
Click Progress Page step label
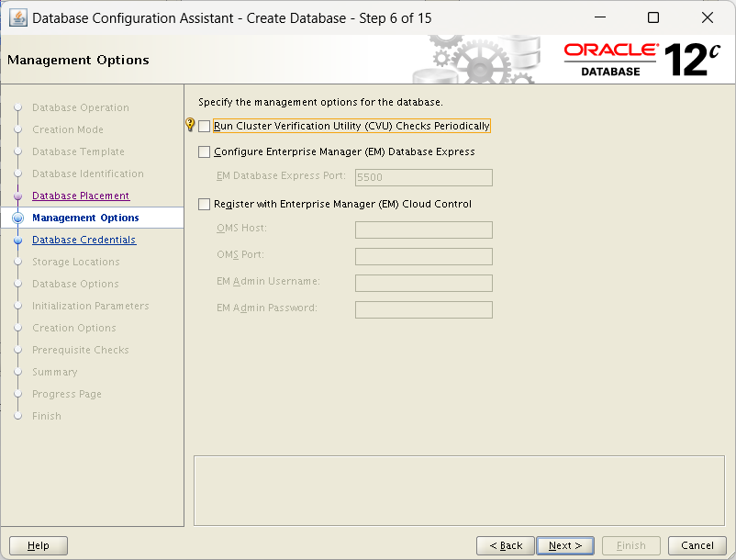coord(67,395)
